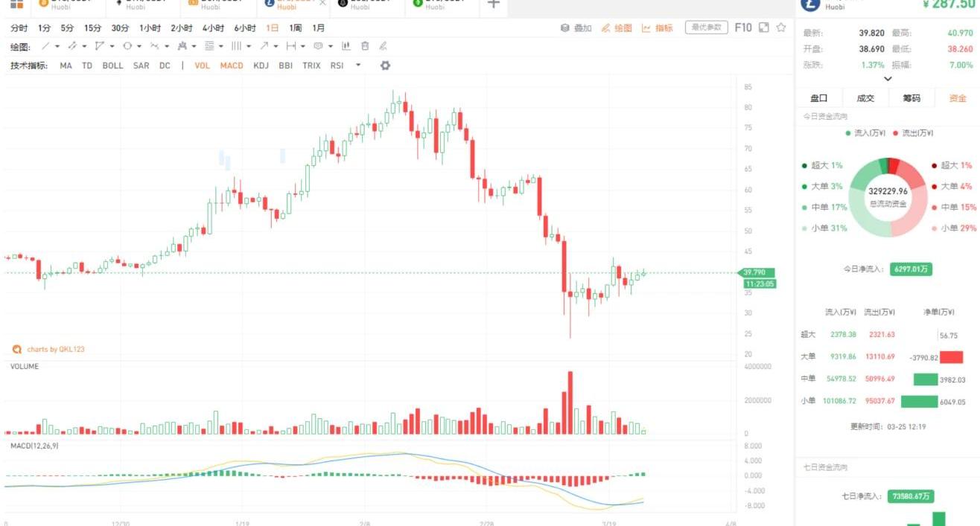Click the plus icon to add tab
Viewport: 980px width, 526px height.
[x=493, y=4]
